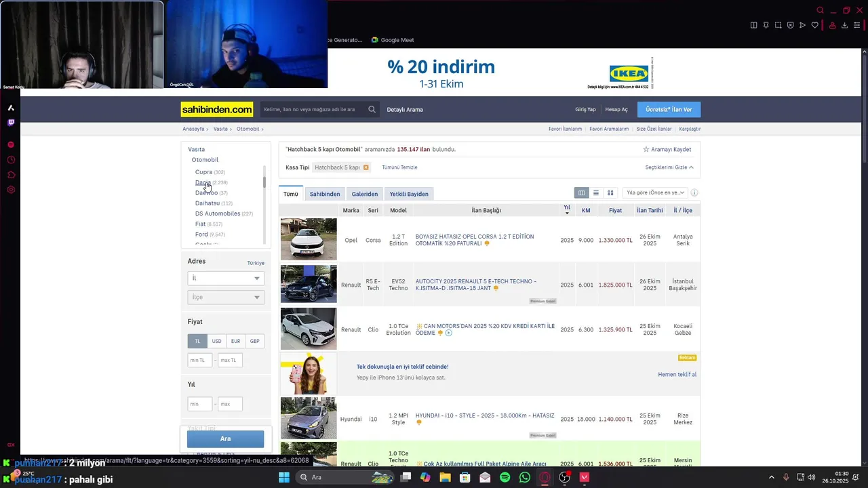Click the pin tab icon in Opera toolbar
The width and height of the screenshot is (868, 488).
(x=766, y=25)
